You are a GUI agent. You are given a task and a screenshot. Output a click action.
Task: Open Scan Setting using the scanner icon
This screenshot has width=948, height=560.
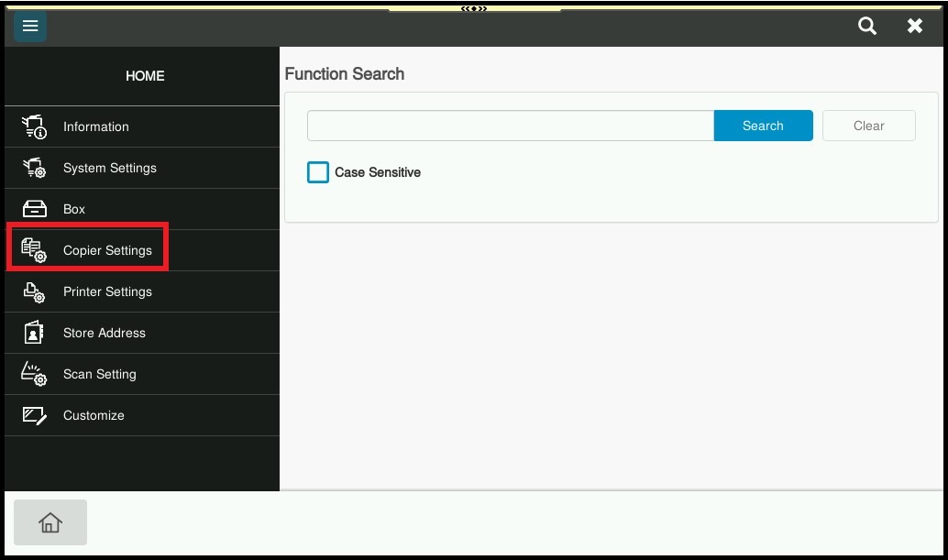click(33, 374)
